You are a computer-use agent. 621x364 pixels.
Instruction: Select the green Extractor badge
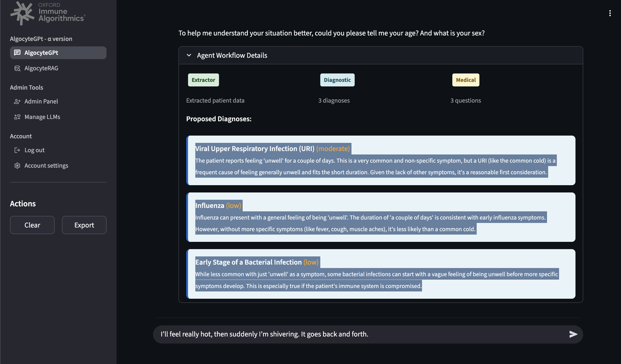pos(203,80)
